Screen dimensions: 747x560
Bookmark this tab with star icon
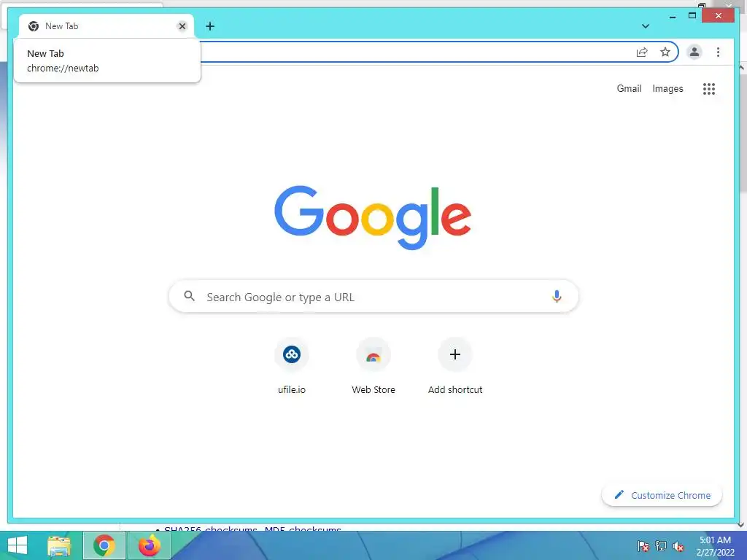(x=665, y=52)
